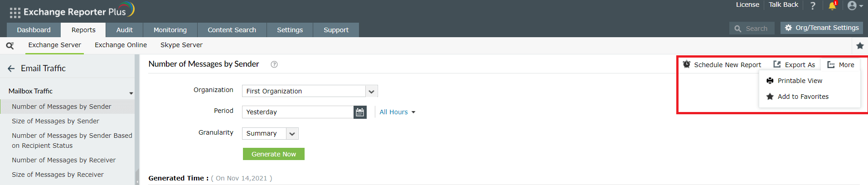Click the notification bell icon
The height and width of the screenshot is (185, 868).
pos(832,6)
